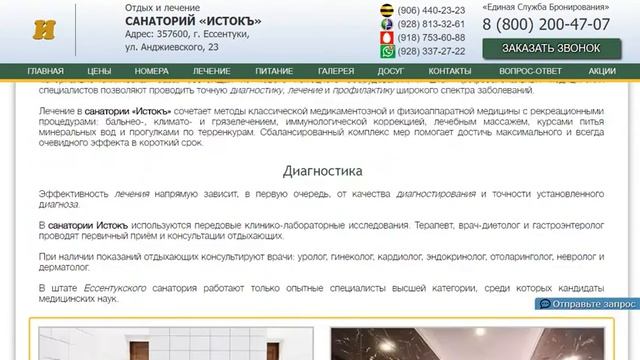
Task: Open the ЦЕНЫ menu item
Action: point(99,71)
